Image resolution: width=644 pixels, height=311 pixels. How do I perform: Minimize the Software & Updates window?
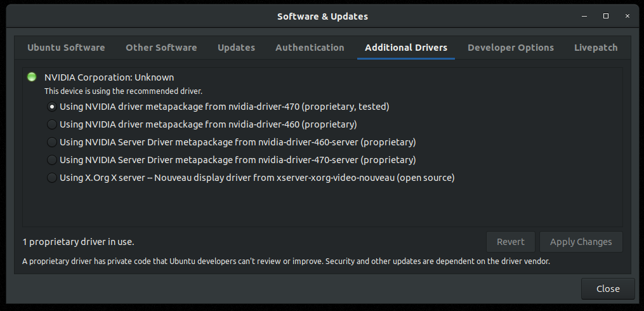click(584, 16)
